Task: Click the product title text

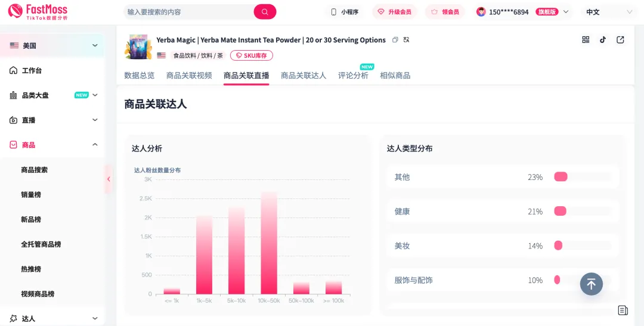Action: click(271, 40)
